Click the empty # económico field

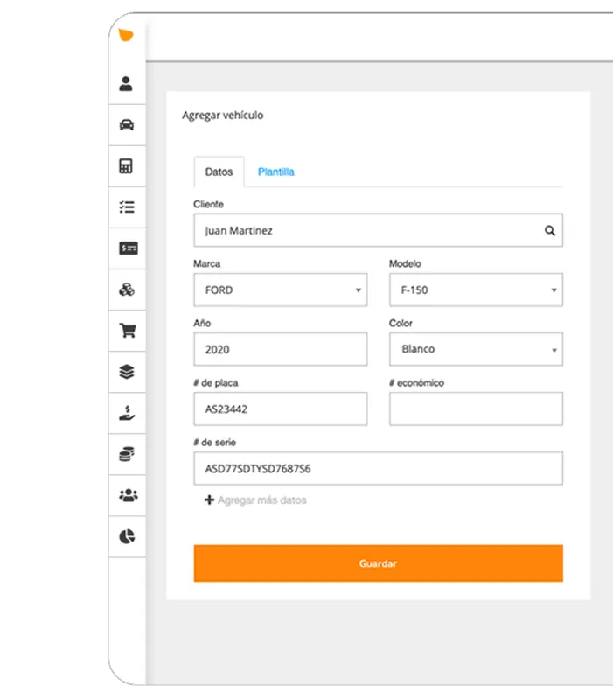click(x=476, y=409)
